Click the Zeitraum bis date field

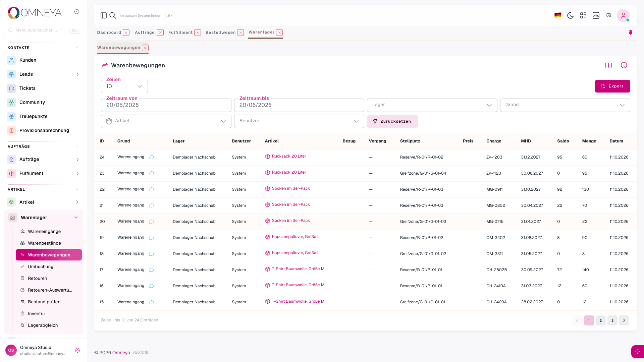click(299, 105)
